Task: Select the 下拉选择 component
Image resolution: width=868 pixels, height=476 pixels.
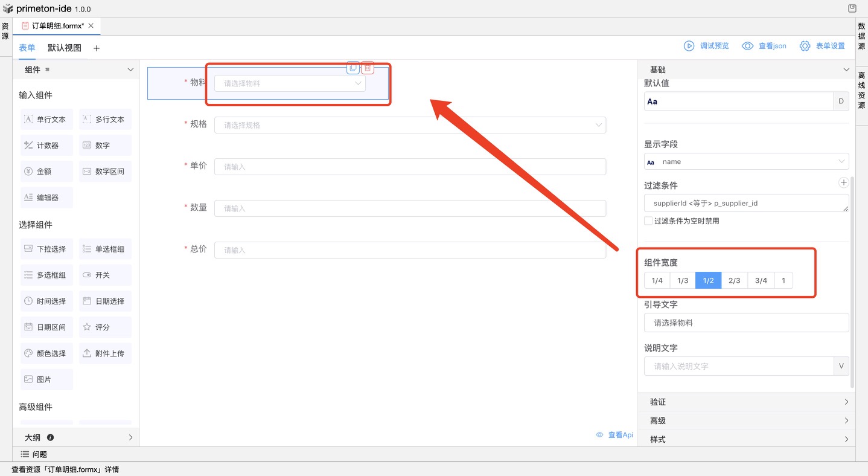Action: click(46, 249)
